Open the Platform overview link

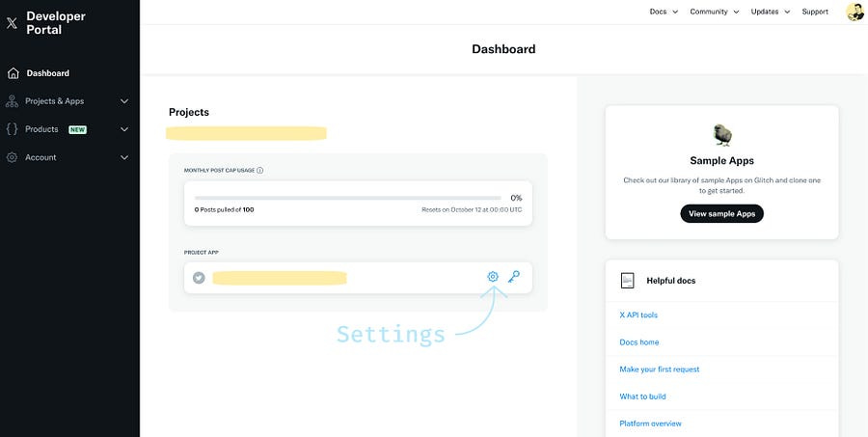650,423
